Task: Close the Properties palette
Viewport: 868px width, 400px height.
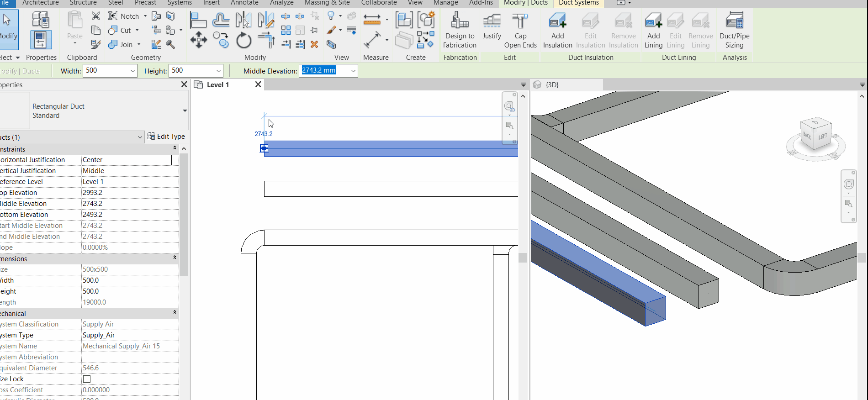Action: point(184,84)
